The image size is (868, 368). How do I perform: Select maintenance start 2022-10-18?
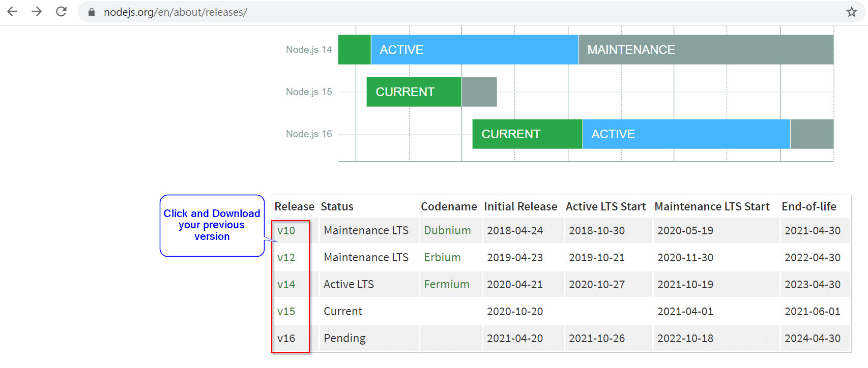point(685,339)
